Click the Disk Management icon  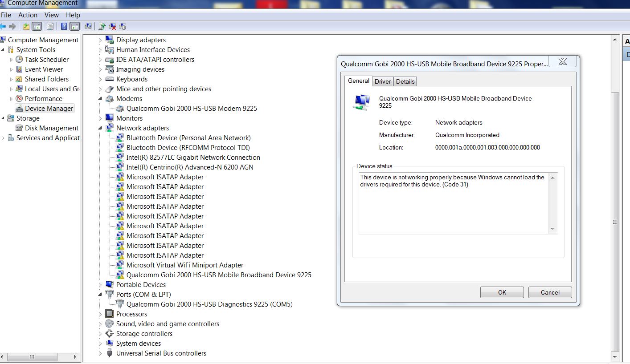pyautogui.click(x=19, y=128)
